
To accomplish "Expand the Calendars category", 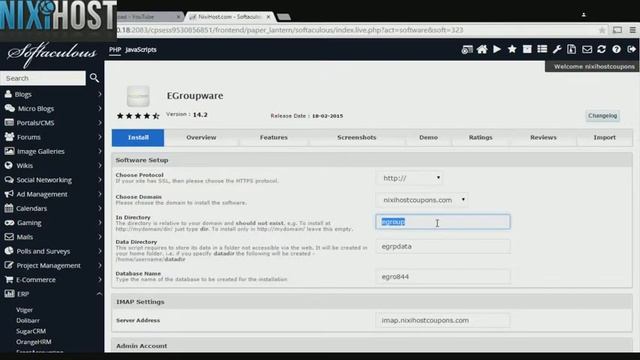I will coord(52,209).
